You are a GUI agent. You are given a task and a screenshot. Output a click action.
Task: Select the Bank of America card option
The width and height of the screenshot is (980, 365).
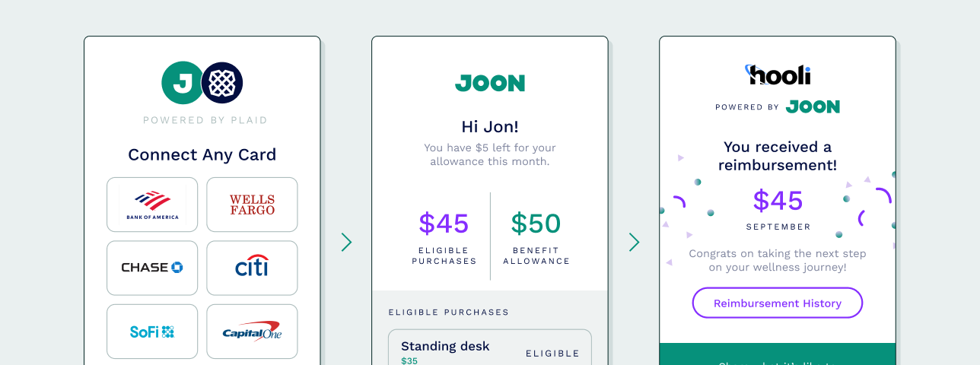(x=152, y=205)
